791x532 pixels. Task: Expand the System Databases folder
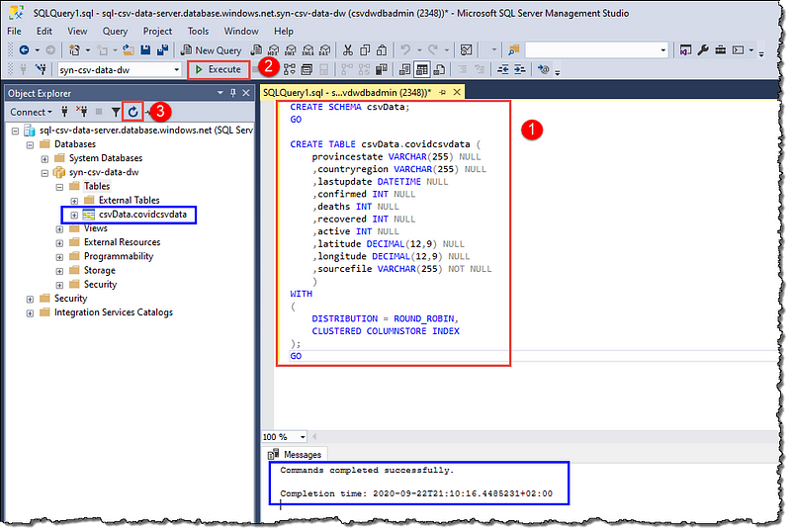coord(45,158)
